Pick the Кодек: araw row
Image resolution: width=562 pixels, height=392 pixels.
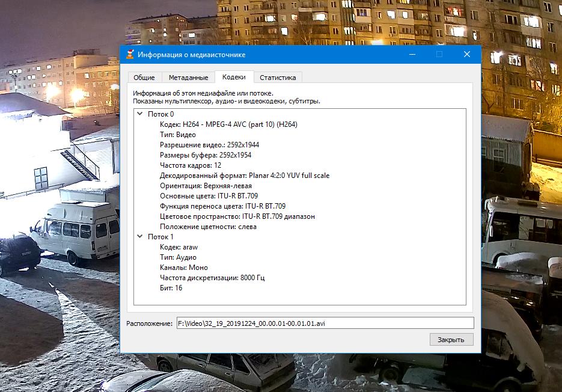[179, 247]
